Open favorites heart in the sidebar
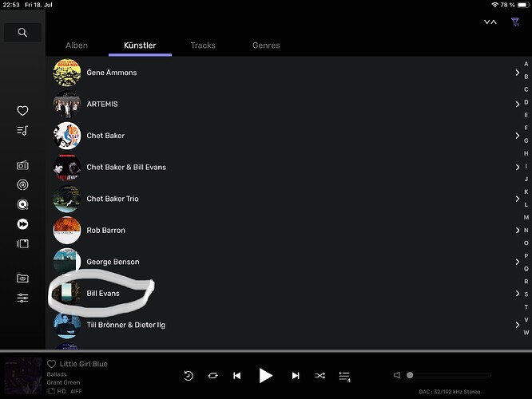This screenshot has height=399, width=532. tap(22, 110)
